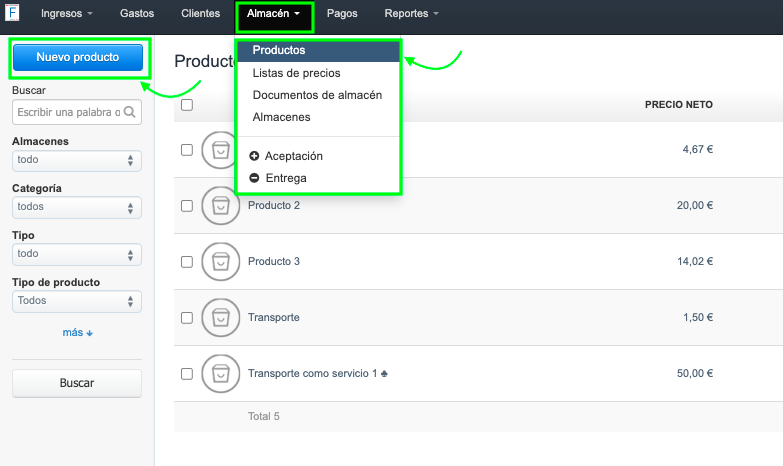Click the Transporte product basket icon
783x466 pixels.
[x=220, y=318]
